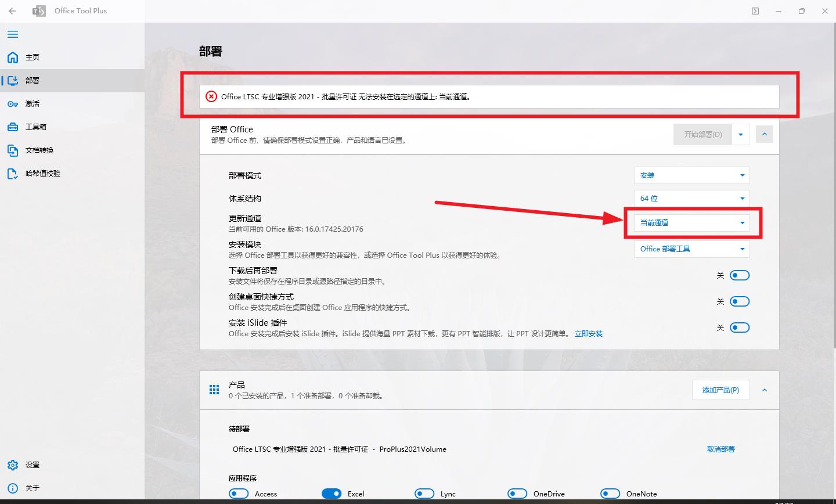836x504 pixels.
Task: Enable the 下载后再部署 toggle
Action: [740, 275]
